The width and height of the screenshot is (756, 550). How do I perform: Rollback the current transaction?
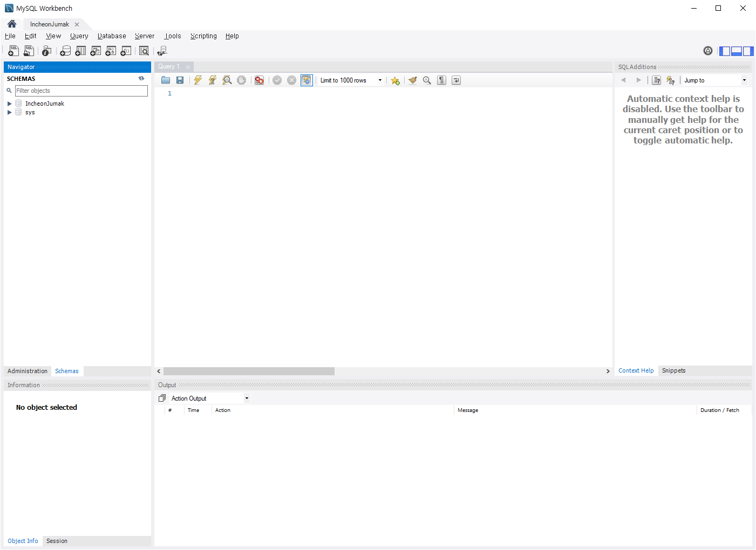click(x=292, y=80)
